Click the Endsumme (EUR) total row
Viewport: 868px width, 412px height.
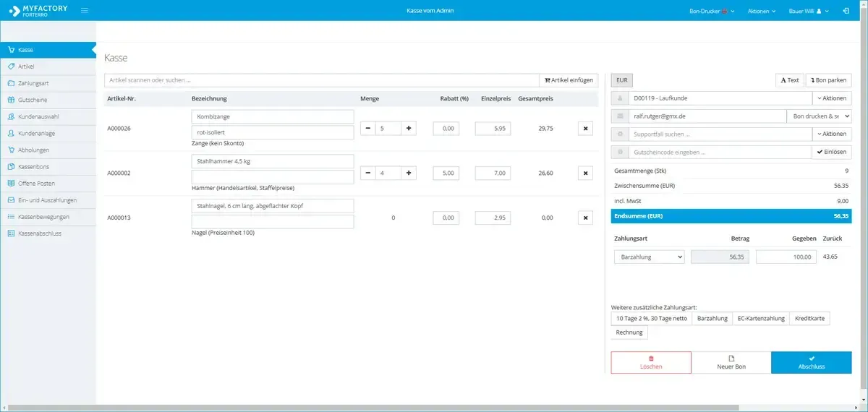pyautogui.click(x=731, y=216)
